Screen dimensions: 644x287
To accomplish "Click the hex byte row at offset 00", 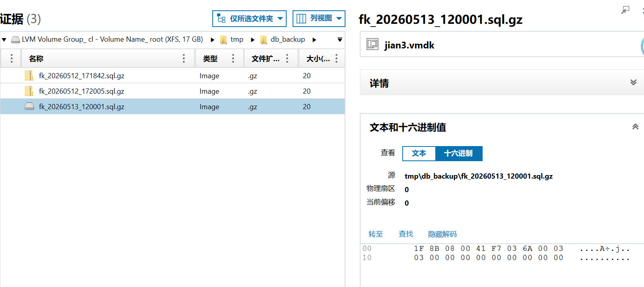I will click(x=489, y=248).
